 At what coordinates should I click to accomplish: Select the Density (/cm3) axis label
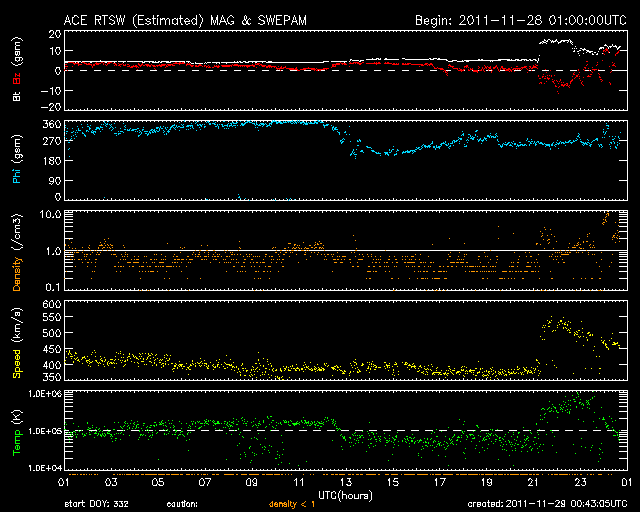[17, 252]
